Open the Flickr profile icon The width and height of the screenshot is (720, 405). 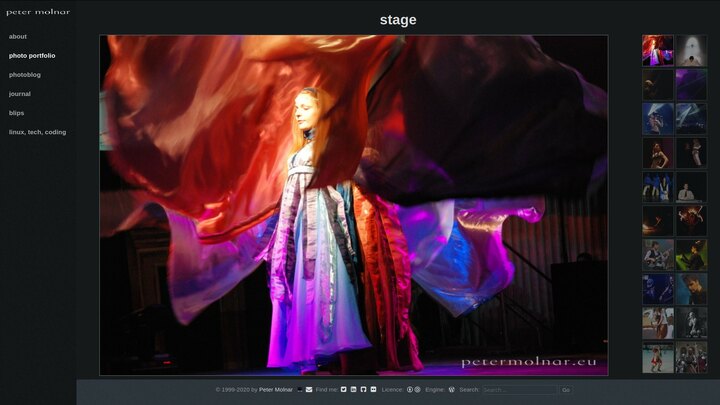[x=373, y=389]
